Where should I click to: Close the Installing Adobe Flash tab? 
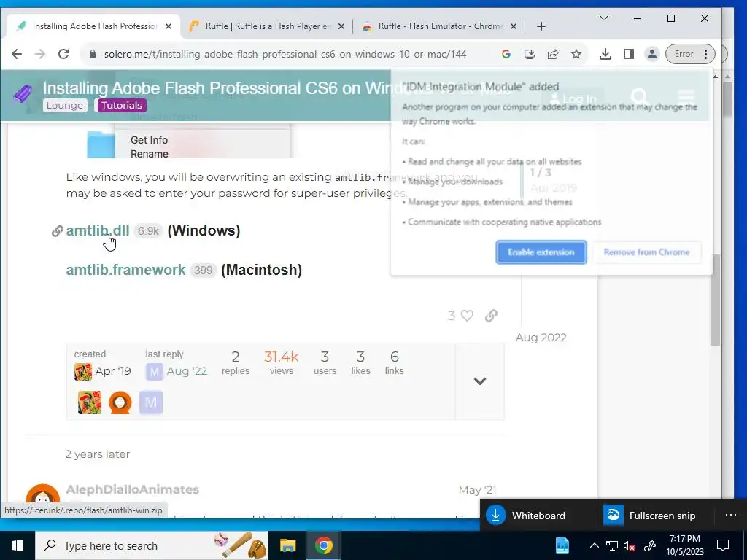169,26
